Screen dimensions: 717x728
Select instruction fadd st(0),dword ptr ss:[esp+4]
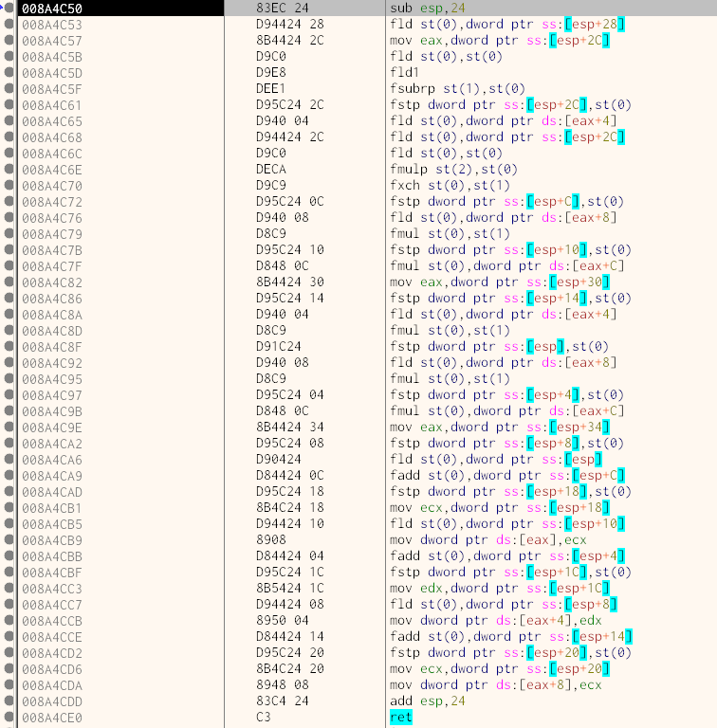(x=507, y=555)
